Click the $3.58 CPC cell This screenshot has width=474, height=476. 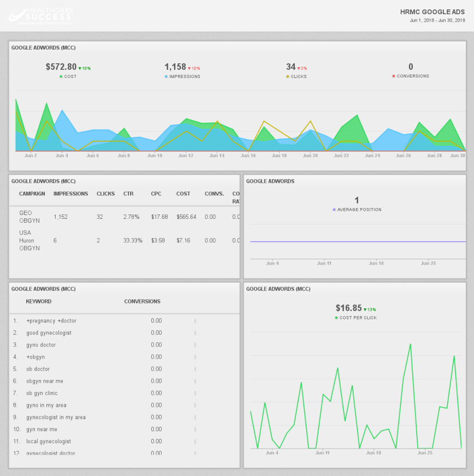pyautogui.click(x=158, y=240)
